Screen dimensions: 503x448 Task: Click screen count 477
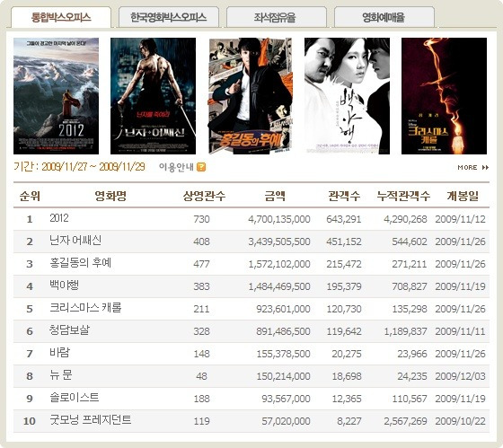tap(201, 264)
